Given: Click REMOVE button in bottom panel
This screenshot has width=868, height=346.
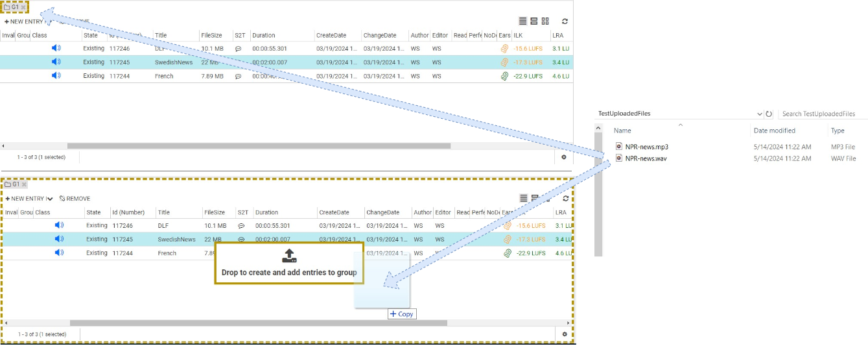Looking at the screenshot, I should click(75, 199).
